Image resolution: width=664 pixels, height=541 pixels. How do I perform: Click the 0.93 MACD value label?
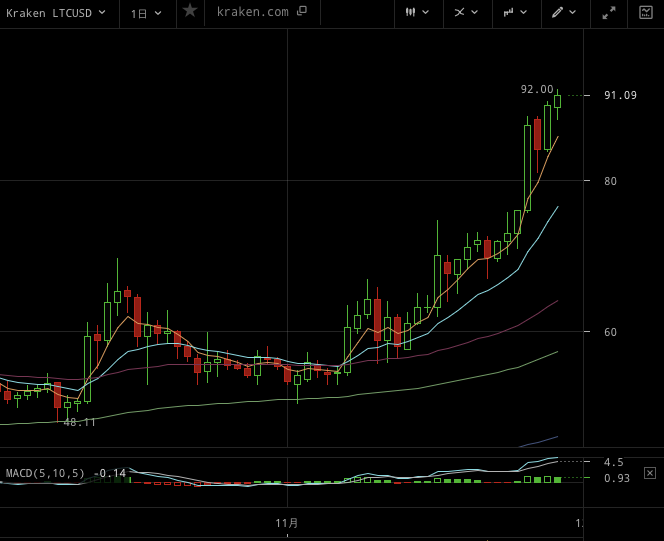(617, 478)
